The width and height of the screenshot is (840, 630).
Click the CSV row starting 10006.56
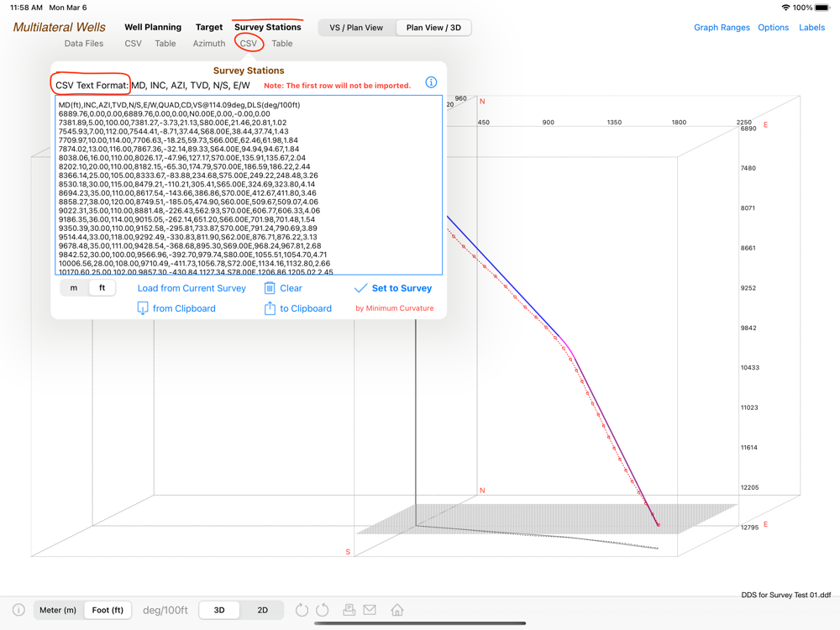coord(195,263)
